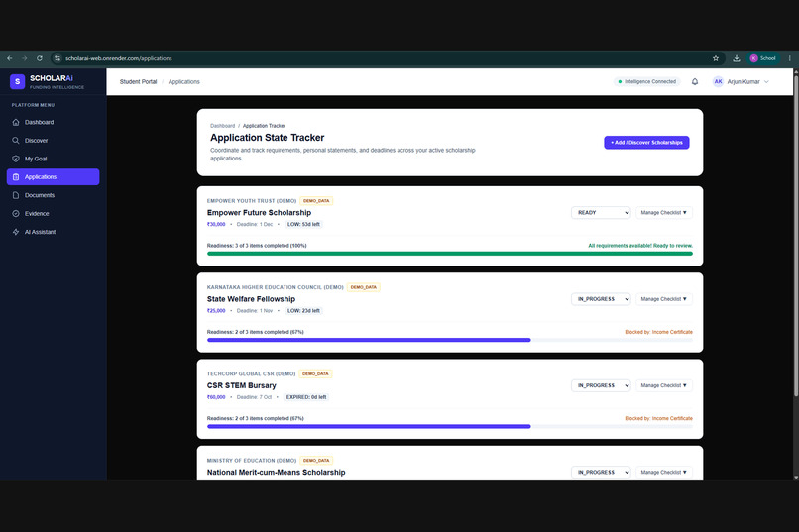Click ₹60,000 amount on CSR STEM card
Viewport: 799px width, 532px height.
pyautogui.click(x=216, y=397)
